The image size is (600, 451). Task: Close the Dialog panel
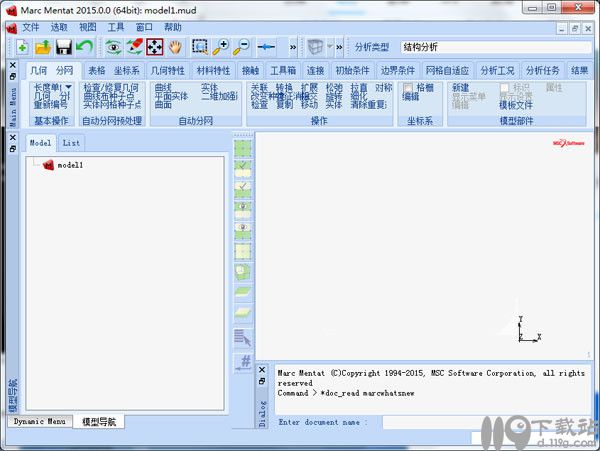coord(262,370)
